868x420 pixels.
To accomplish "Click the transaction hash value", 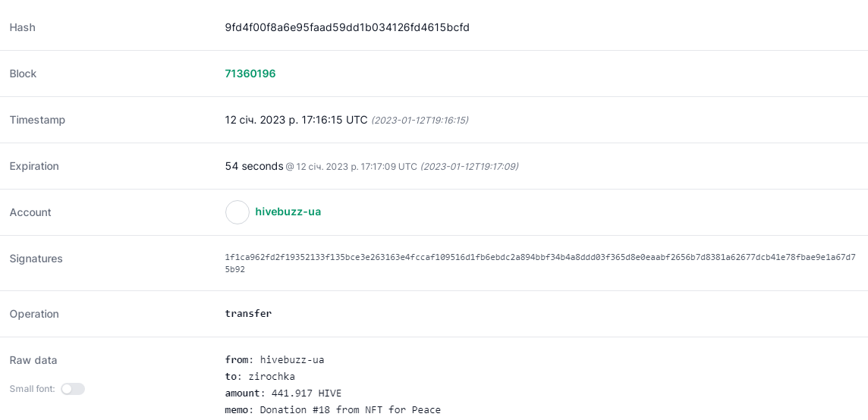I will [x=347, y=27].
